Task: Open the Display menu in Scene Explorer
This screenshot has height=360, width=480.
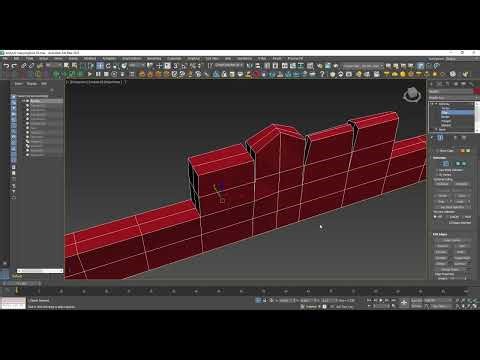Action: coord(32,84)
